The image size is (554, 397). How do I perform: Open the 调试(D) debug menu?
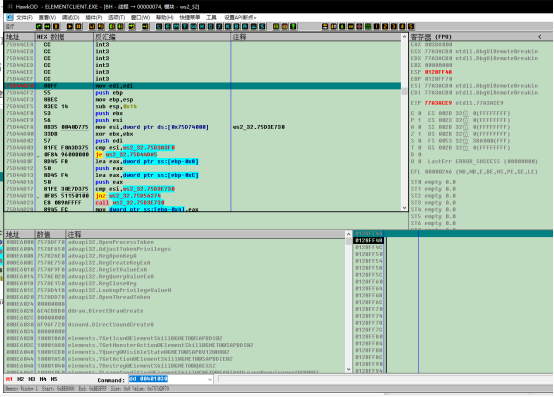tap(70, 17)
